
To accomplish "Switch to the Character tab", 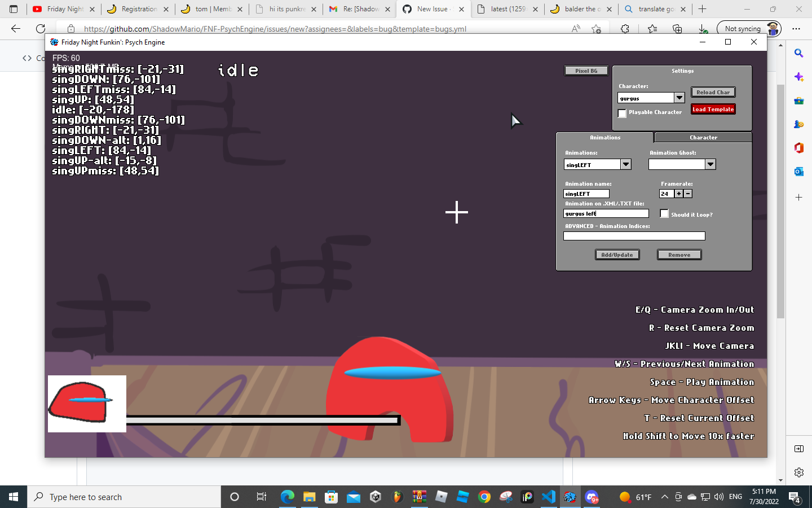I will tap(703, 137).
